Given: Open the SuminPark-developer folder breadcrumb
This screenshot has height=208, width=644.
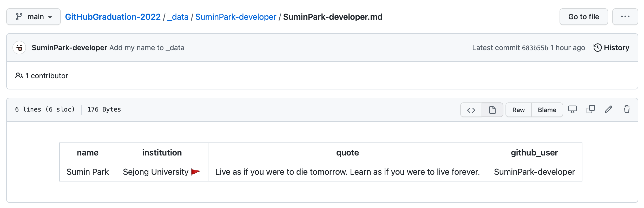Looking at the screenshot, I should pyautogui.click(x=236, y=17).
